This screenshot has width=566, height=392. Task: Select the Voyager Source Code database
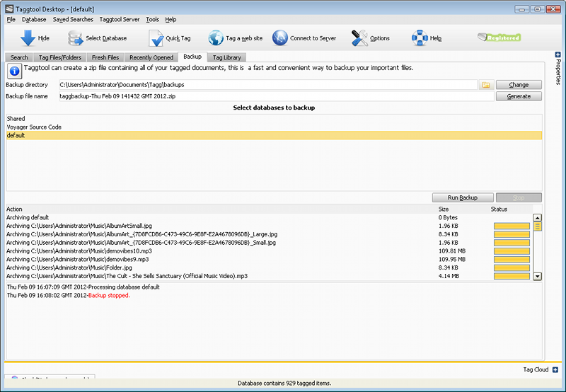click(274, 127)
